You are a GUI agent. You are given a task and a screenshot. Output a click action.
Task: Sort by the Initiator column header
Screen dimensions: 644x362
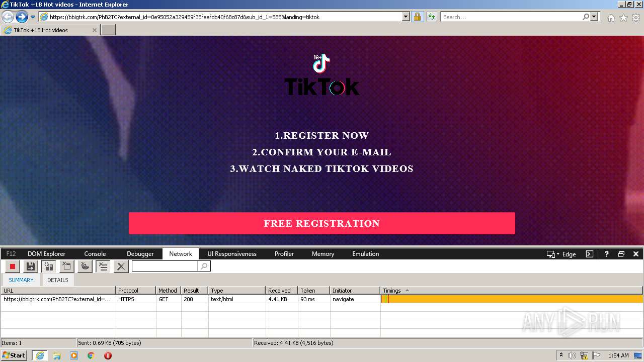pyautogui.click(x=355, y=291)
